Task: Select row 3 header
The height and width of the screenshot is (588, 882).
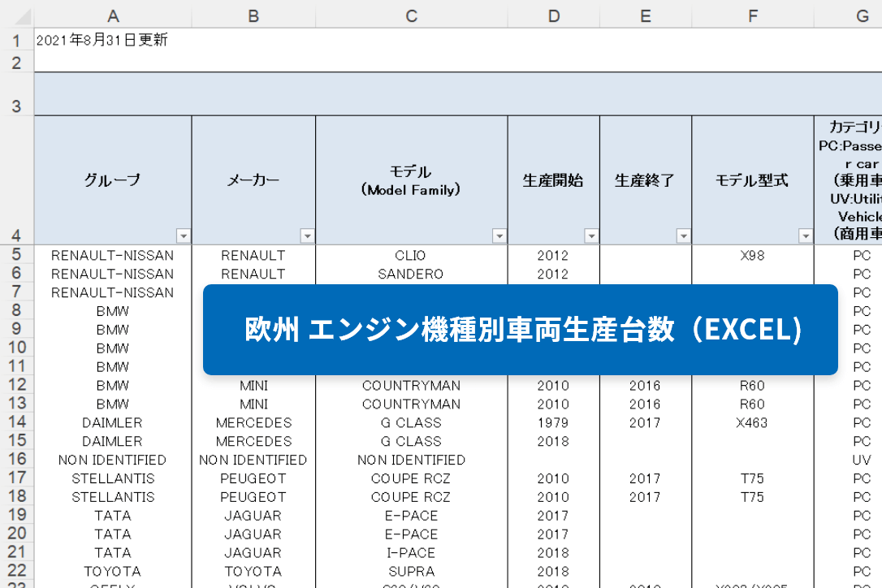Action: tap(16, 94)
